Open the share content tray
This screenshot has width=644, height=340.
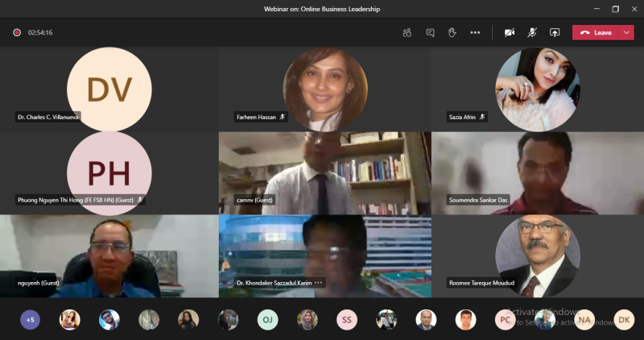(x=555, y=32)
